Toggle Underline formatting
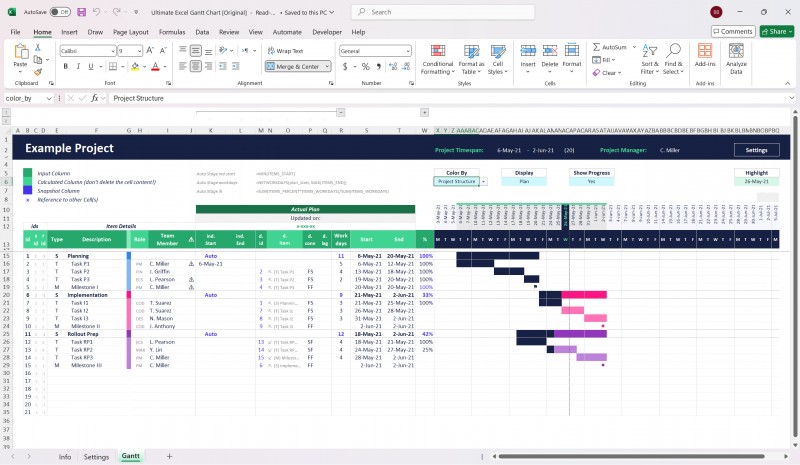The image size is (800, 465). click(x=91, y=66)
